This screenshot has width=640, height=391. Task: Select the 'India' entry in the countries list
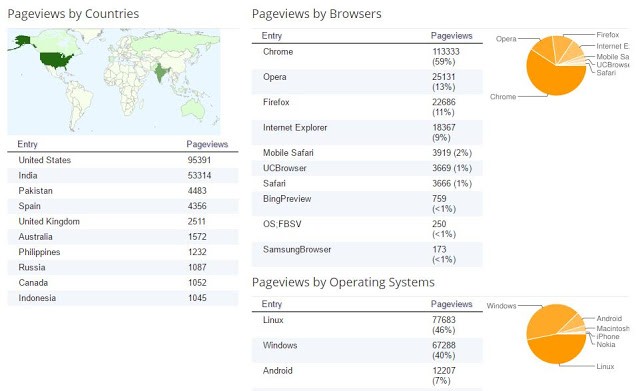click(x=28, y=176)
